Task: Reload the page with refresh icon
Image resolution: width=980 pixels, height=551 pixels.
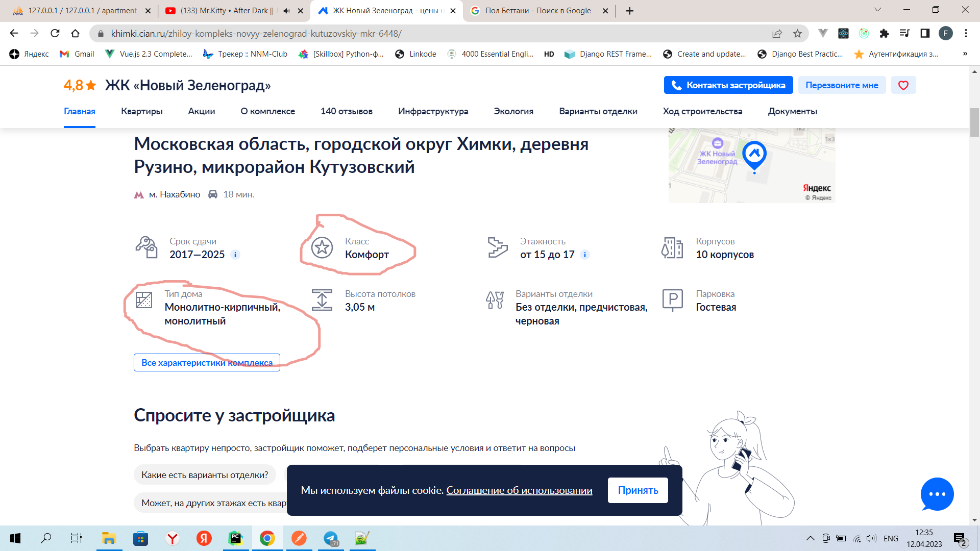Action: tap(55, 34)
